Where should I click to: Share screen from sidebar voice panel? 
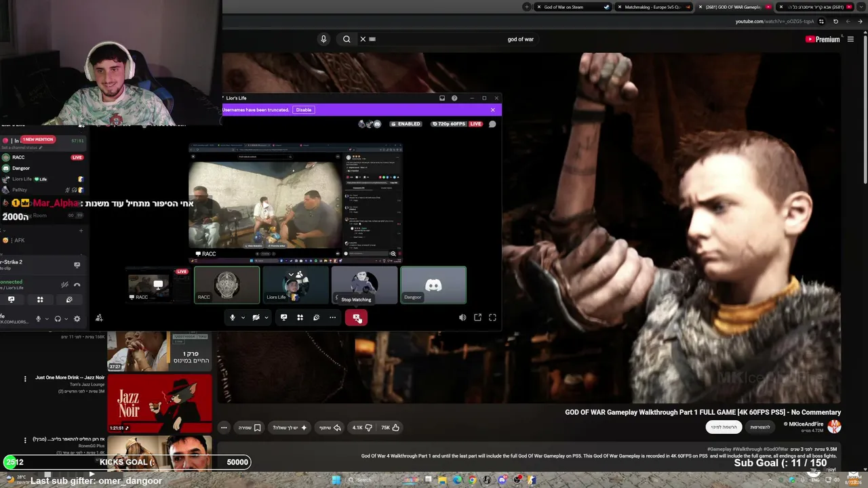pos(11,300)
